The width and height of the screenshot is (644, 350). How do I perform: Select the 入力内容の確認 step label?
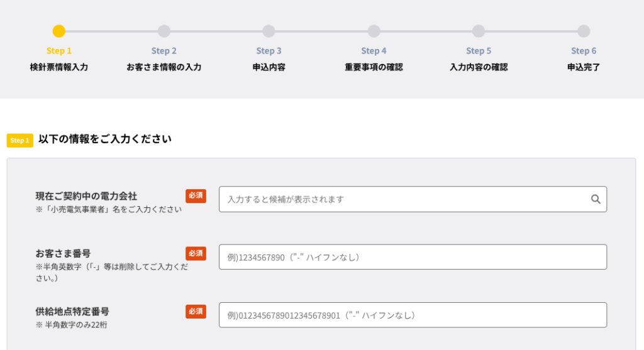(x=479, y=67)
